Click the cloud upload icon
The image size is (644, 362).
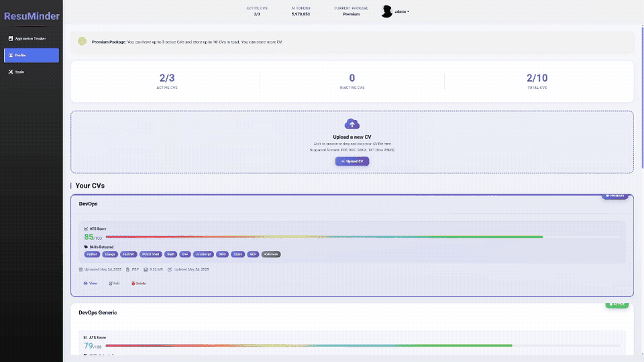(352, 123)
